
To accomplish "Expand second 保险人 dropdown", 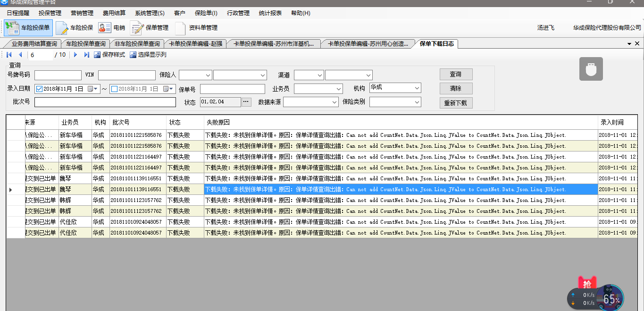I will [263, 75].
